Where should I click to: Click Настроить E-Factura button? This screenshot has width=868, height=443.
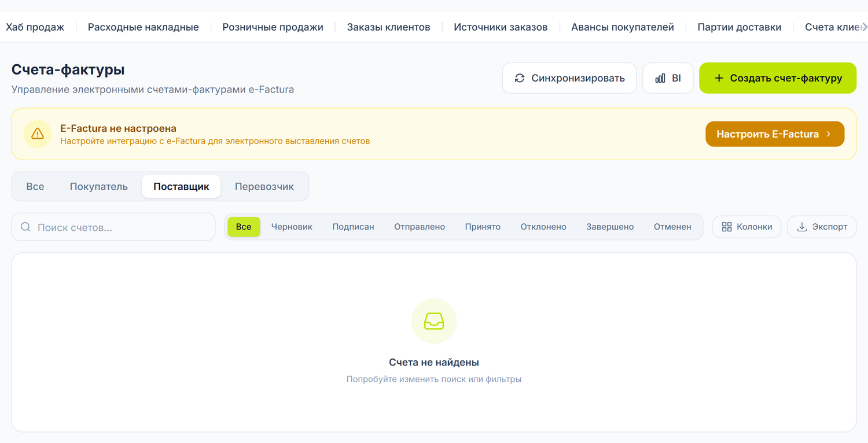775,134
